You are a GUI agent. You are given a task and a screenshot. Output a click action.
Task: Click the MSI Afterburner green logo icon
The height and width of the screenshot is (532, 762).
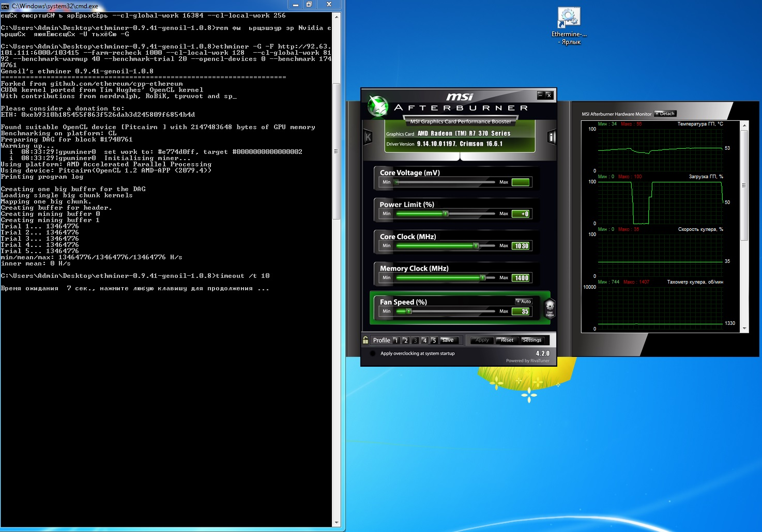click(378, 106)
